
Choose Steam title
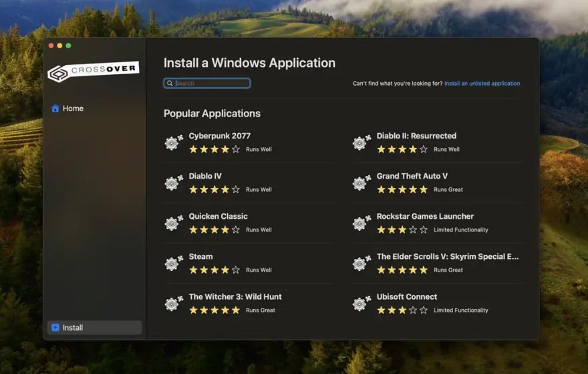click(x=200, y=256)
